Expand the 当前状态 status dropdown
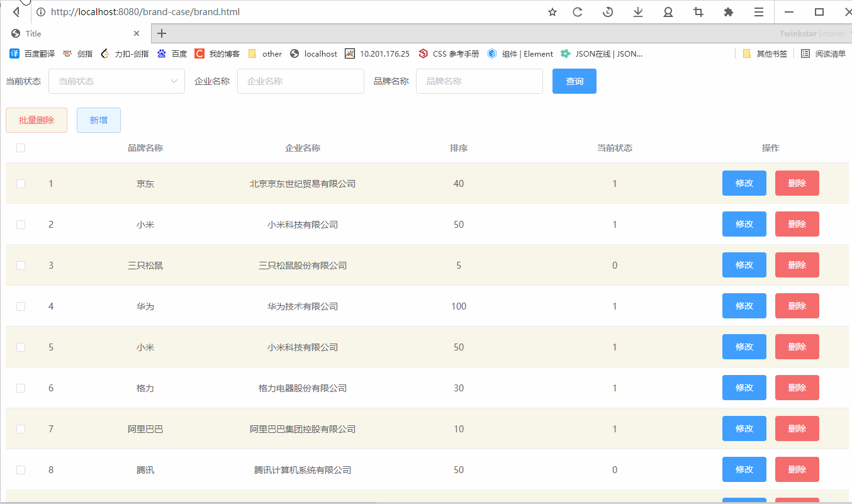Screen dimensions: 852x504 [116, 81]
